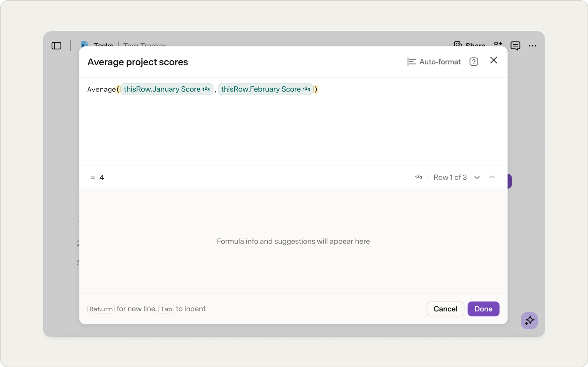Click the Tasks doc title
Image resolution: width=588 pixels, height=367 pixels.
pyautogui.click(x=103, y=44)
